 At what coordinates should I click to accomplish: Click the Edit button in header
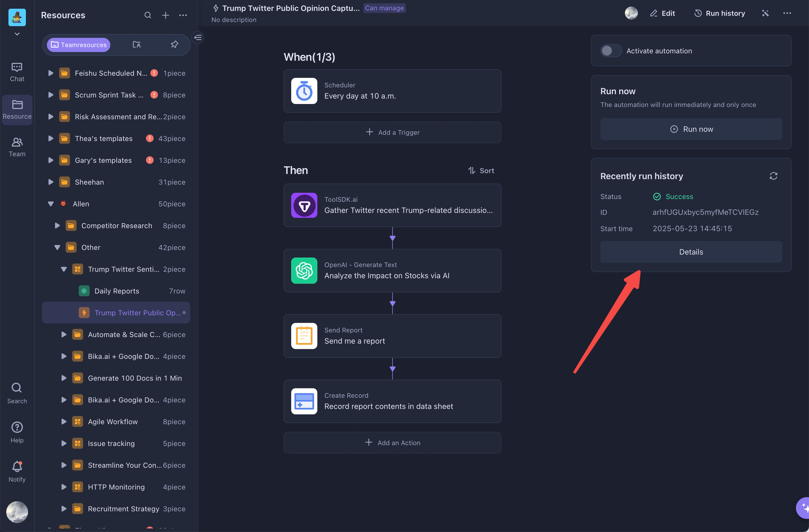tap(662, 13)
